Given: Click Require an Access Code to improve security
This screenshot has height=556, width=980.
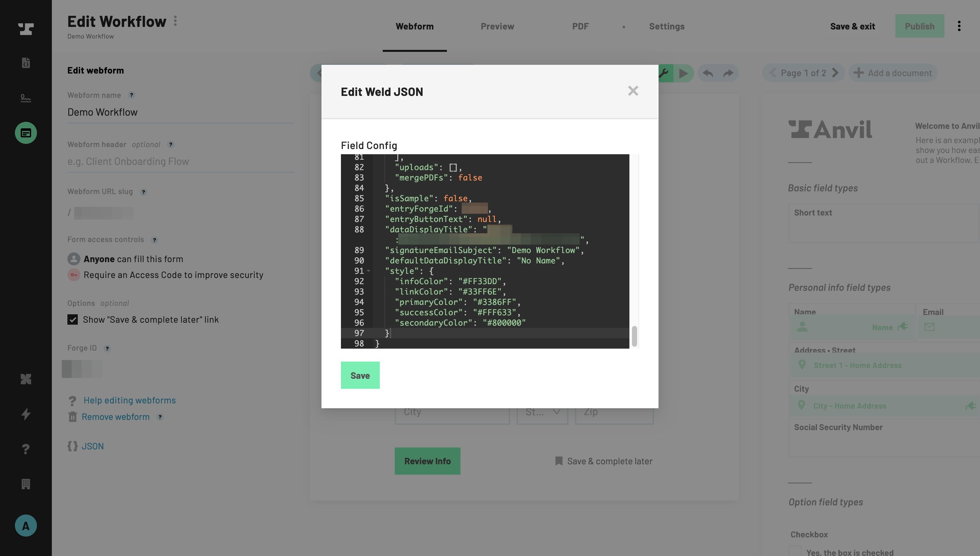Looking at the screenshot, I should 165,275.
